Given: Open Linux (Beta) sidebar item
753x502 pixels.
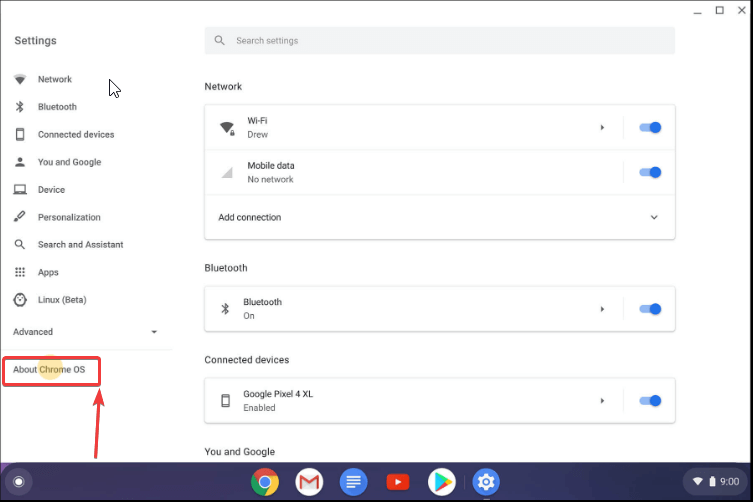Looking at the screenshot, I should point(62,300).
